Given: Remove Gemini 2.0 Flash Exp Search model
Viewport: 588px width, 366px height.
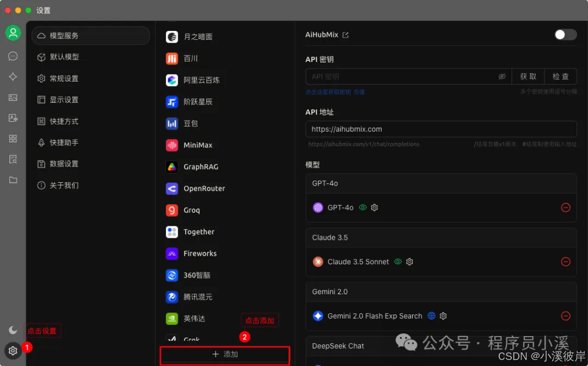Looking at the screenshot, I should click(x=566, y=316).
